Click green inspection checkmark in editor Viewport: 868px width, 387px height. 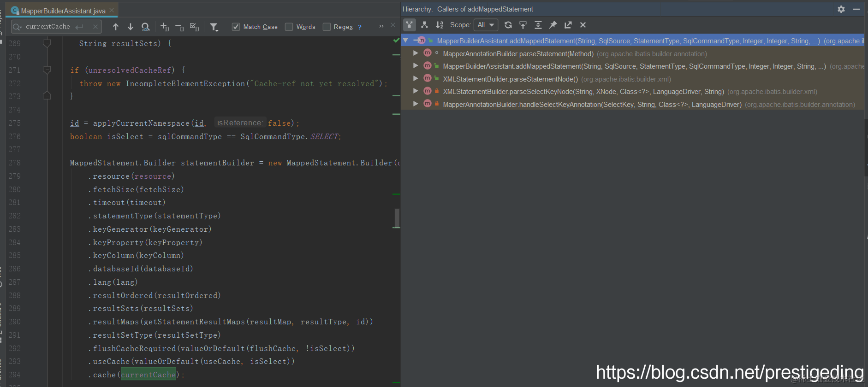(x=396, y=41)
